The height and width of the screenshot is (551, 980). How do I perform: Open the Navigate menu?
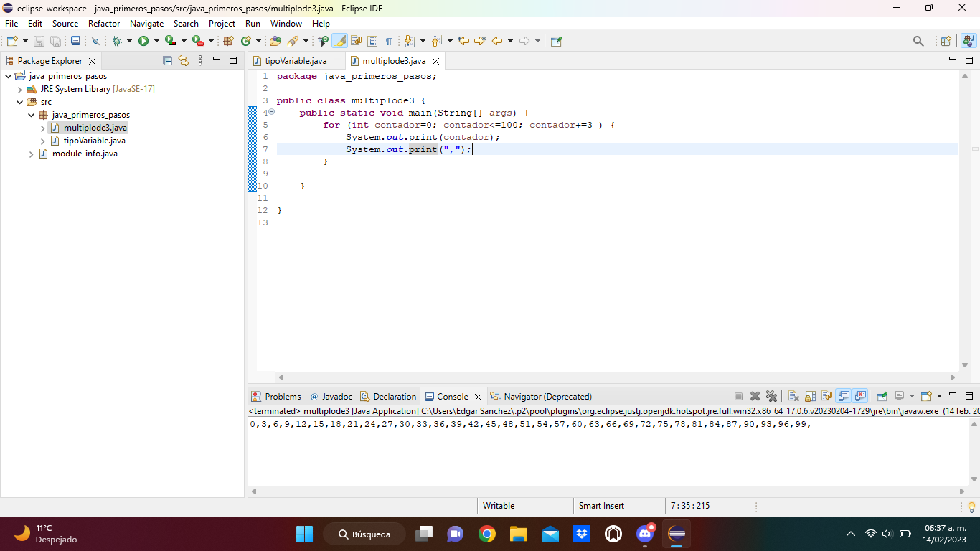(146, 24)
